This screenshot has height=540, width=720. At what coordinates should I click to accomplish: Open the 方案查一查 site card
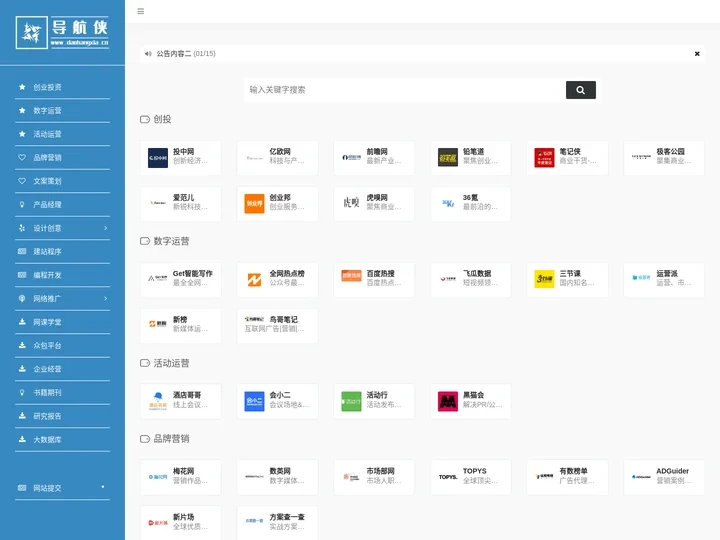click(x=277, y=523)
